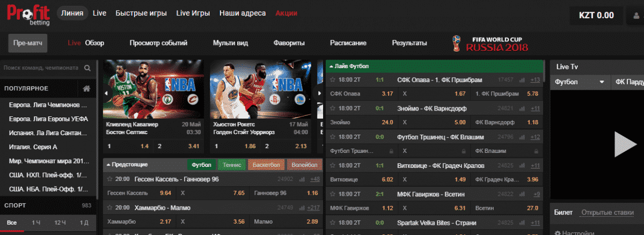The height and width of the screenshot is (235, 644).
Task: Click the search magnifier icon in sidebar
Action: 87,68
